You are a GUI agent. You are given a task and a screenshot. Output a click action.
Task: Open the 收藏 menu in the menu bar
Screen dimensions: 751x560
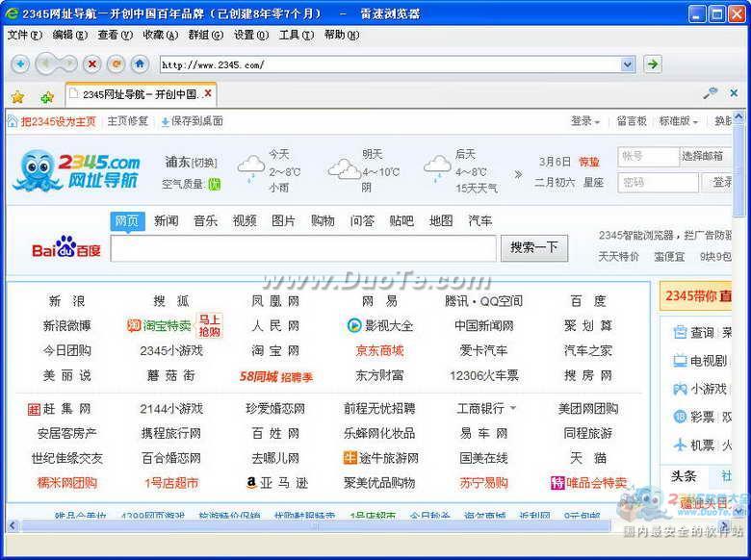click(159, 35)
